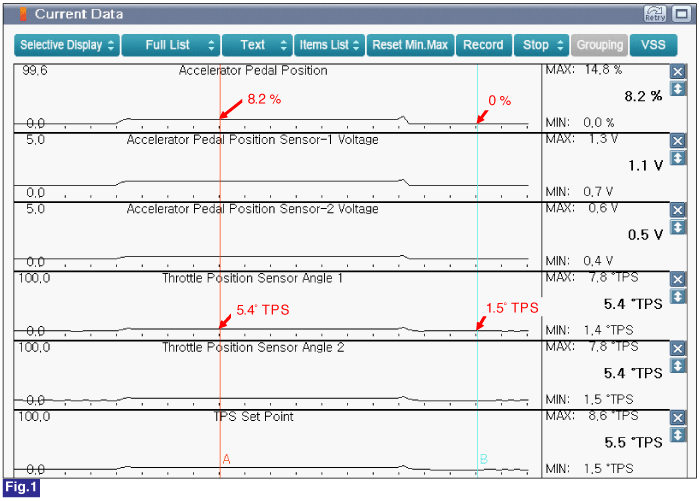Click the Record button
Viewport: 700px width, 501px height.
[x=483, y=45]
